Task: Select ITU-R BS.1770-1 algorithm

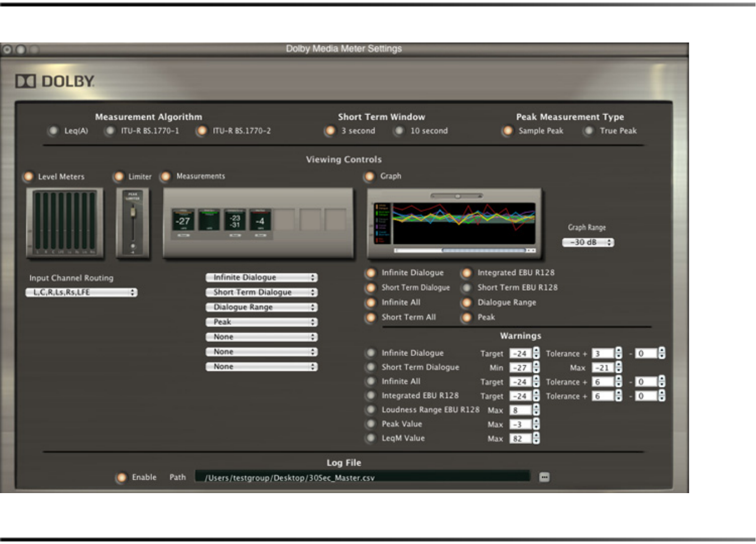Action: pyautogui.click(x=110, y=131)
